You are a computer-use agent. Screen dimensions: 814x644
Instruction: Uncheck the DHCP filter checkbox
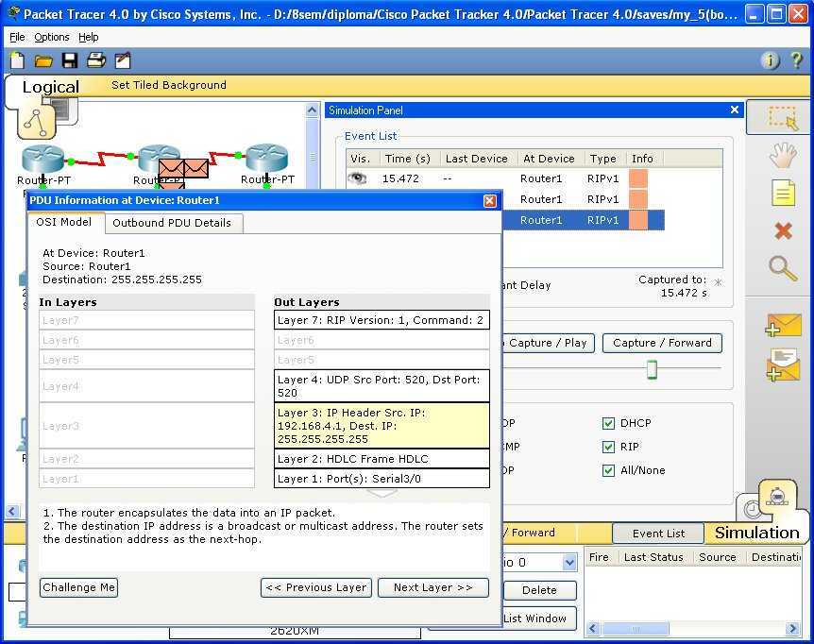(609, 424)
